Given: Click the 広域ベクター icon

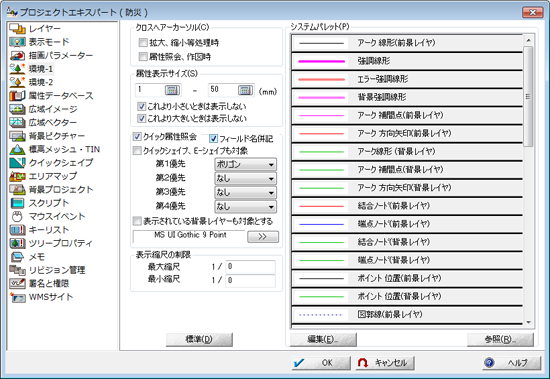Looking at the screenshot, I should (x=17, y=122).
